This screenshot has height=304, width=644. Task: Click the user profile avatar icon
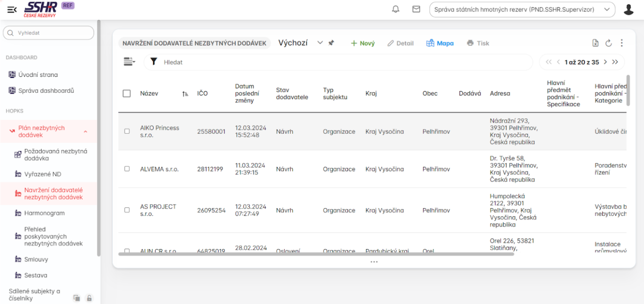[628, 10]
